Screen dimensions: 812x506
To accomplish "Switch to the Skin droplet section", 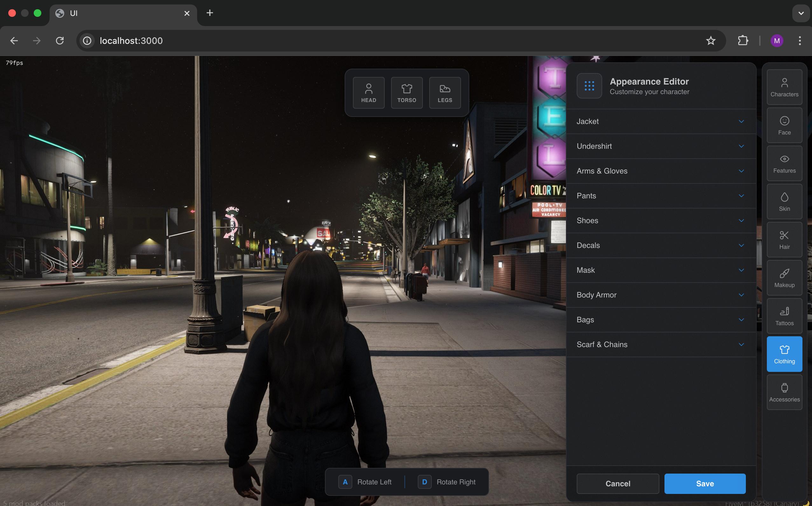I will [784, 202].
